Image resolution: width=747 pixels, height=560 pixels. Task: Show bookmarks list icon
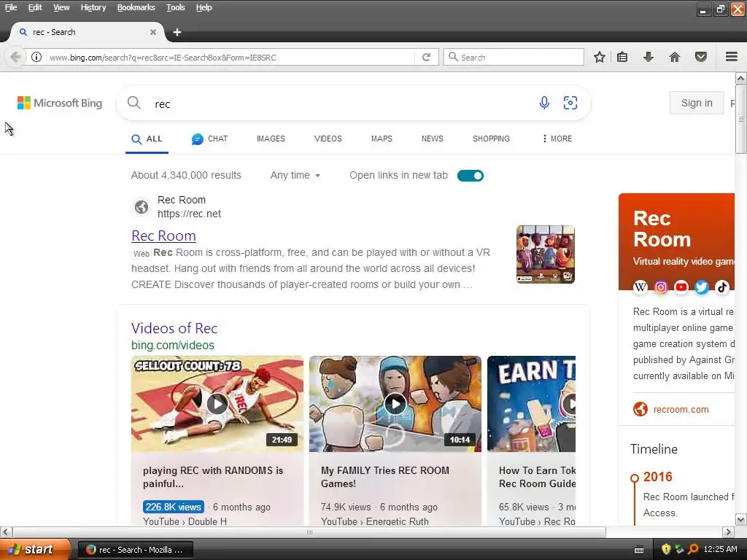622,57
